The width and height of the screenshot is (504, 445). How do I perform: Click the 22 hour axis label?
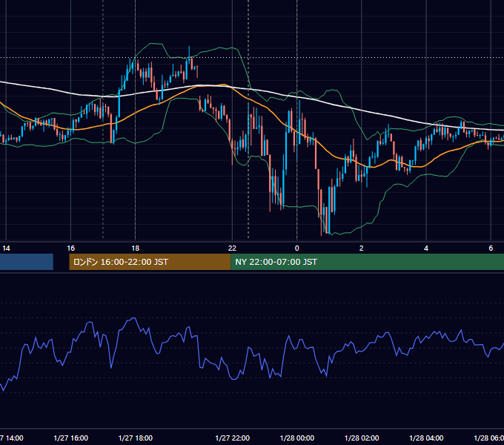coord(232,248)
